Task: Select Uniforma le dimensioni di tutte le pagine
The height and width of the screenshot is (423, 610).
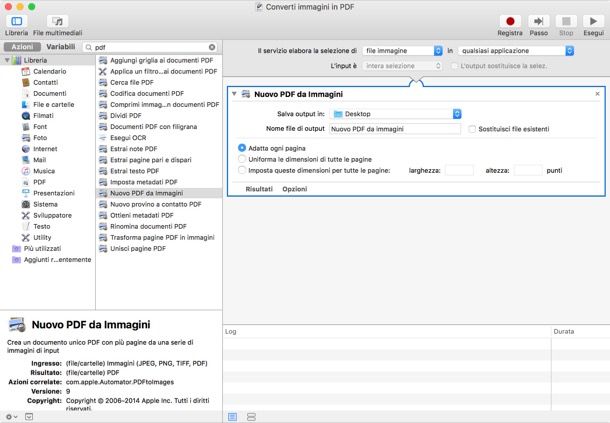Action: point(242,159)
